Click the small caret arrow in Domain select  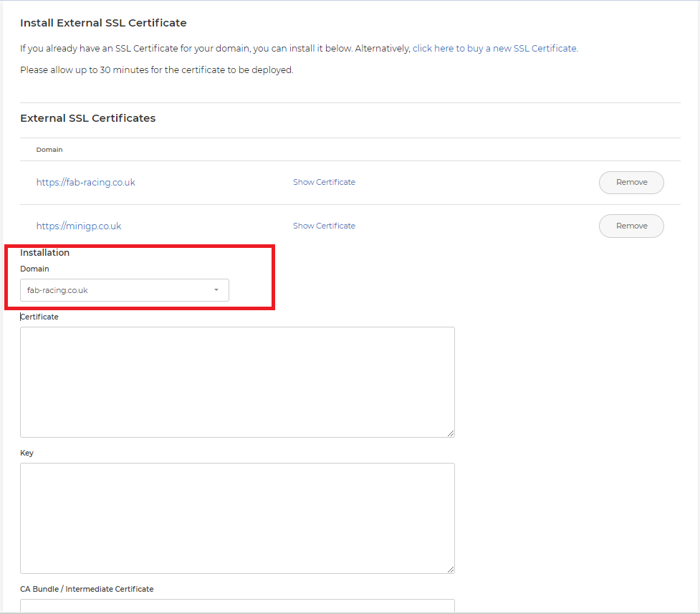click(216, 290)
